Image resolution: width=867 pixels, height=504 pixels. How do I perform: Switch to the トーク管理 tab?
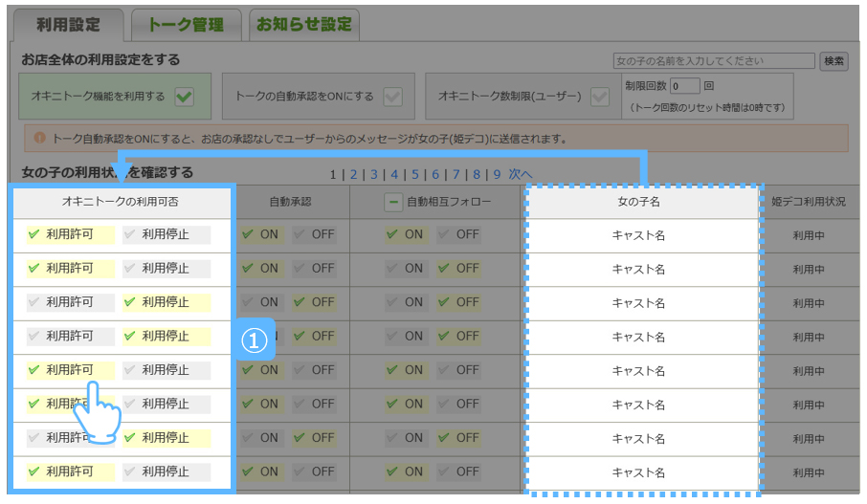click(186, 25)
